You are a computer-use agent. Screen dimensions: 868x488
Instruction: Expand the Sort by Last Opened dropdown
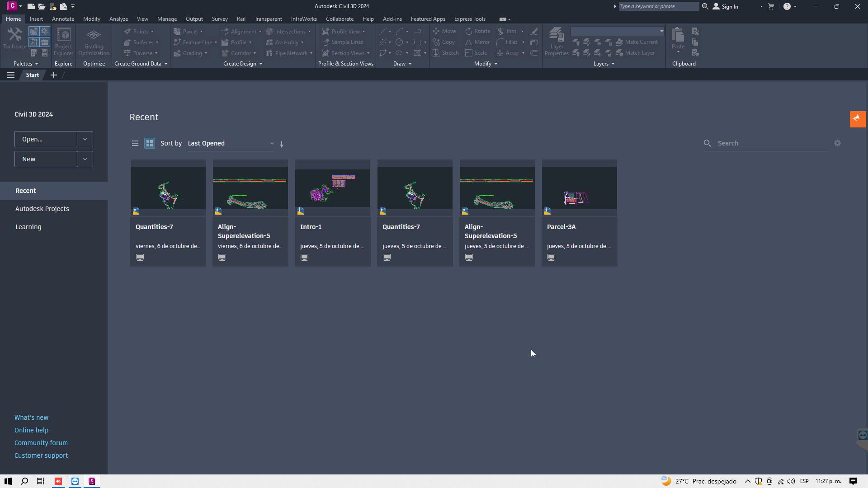point(231,144)
